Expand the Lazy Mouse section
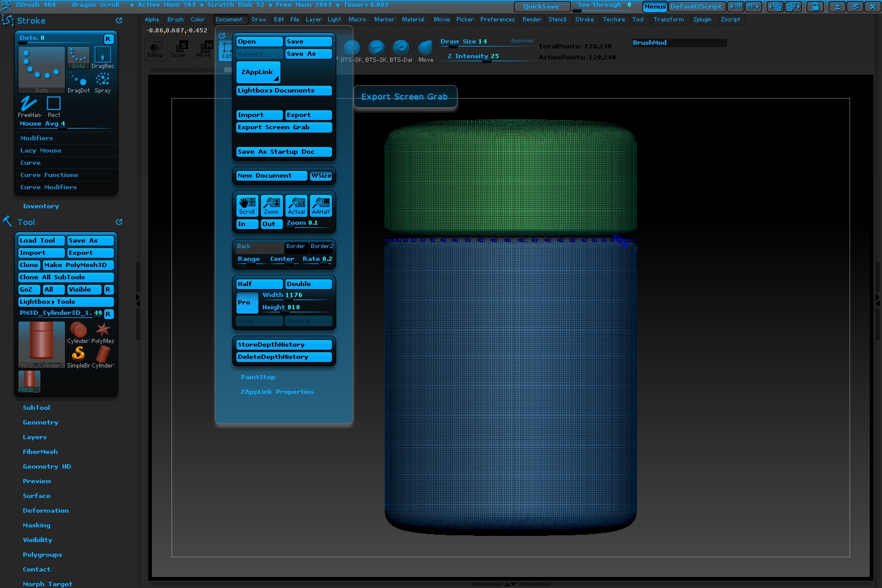 [40, 150]
